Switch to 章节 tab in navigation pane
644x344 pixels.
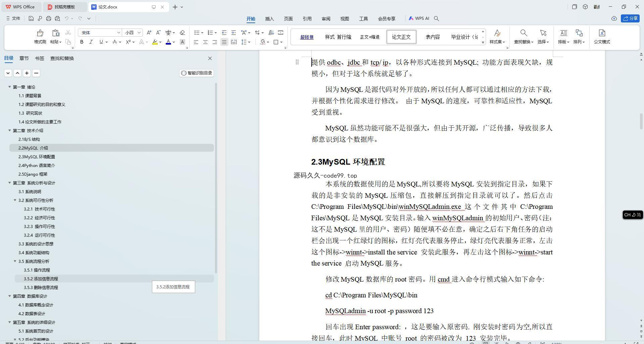24,58
